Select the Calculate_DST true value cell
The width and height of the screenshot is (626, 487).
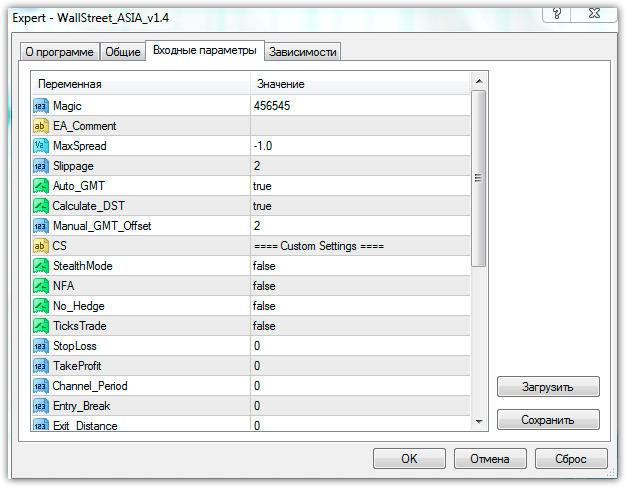coord(359,206)
